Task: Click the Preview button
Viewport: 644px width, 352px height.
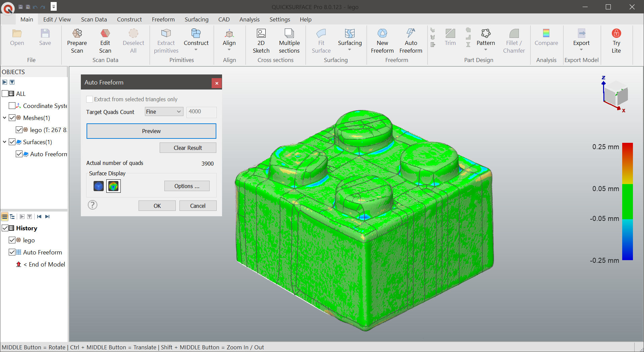Action: 151,131
